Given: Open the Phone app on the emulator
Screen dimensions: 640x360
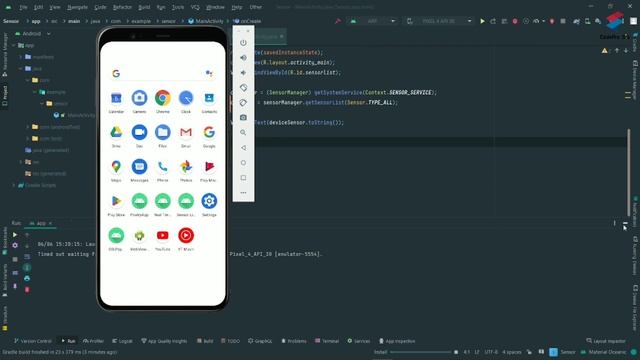Looking at the screenshot, I should coord(162,167).
